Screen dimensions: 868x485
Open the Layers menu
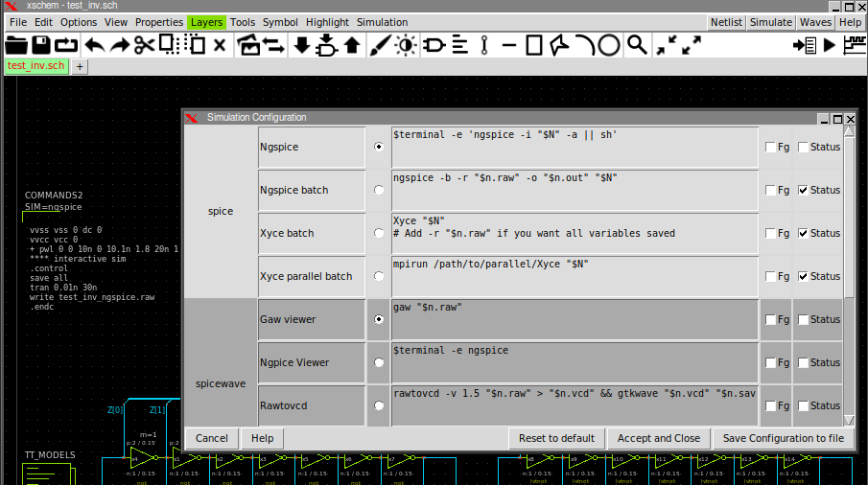click(x=206, y=22)
